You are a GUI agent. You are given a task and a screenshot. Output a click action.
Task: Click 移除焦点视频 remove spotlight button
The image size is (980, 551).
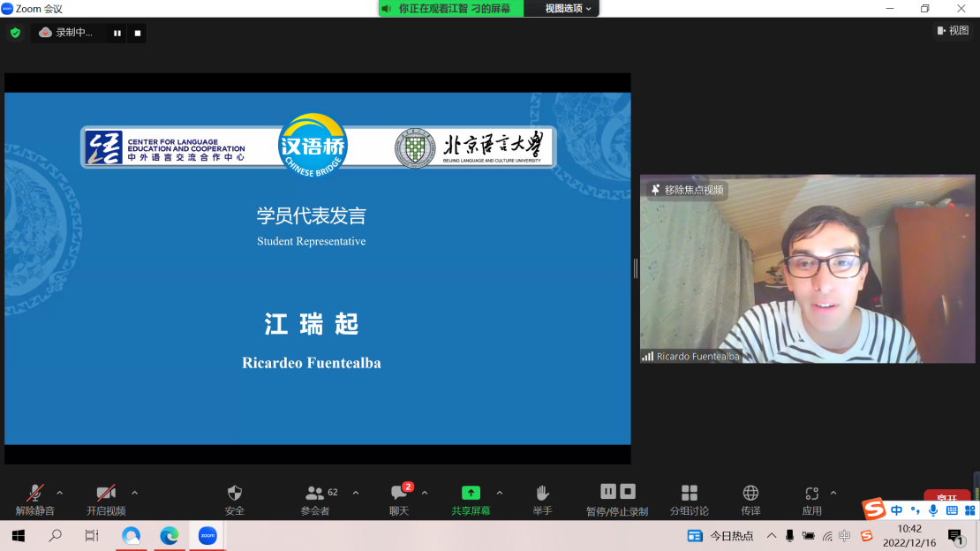tap(688, 190)
